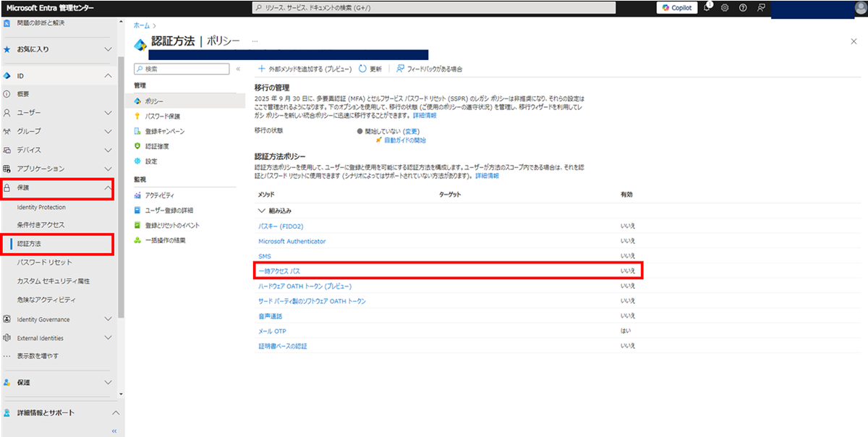Open メール OTP method
This screenshot has width=868, height=437.
click(272, 331)
